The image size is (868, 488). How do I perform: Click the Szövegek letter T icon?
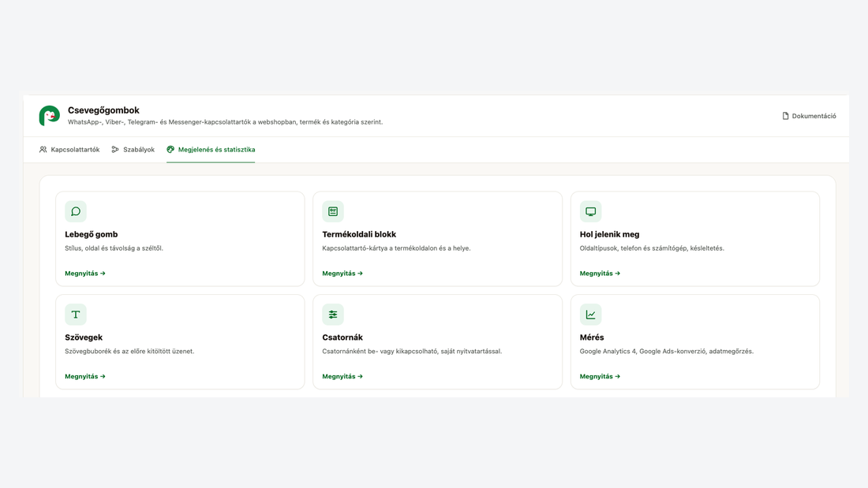(76, 315)
